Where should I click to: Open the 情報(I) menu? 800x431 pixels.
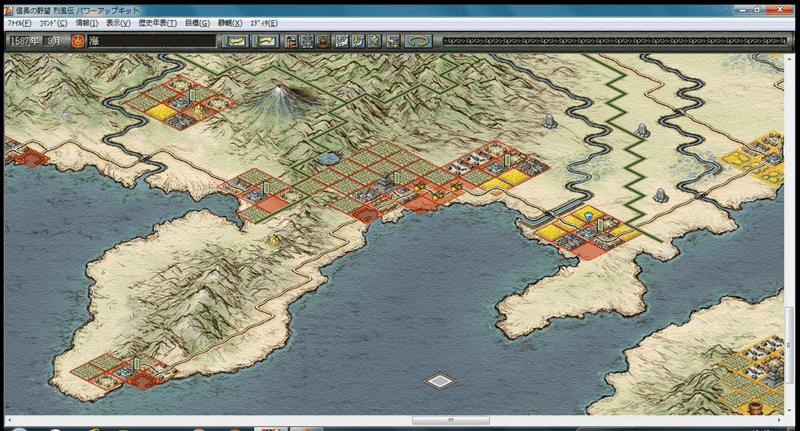tap(86, 23)
